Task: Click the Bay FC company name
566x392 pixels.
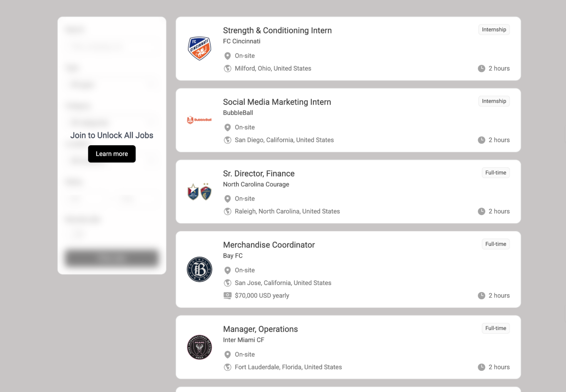Action: [x=233, y=256]
